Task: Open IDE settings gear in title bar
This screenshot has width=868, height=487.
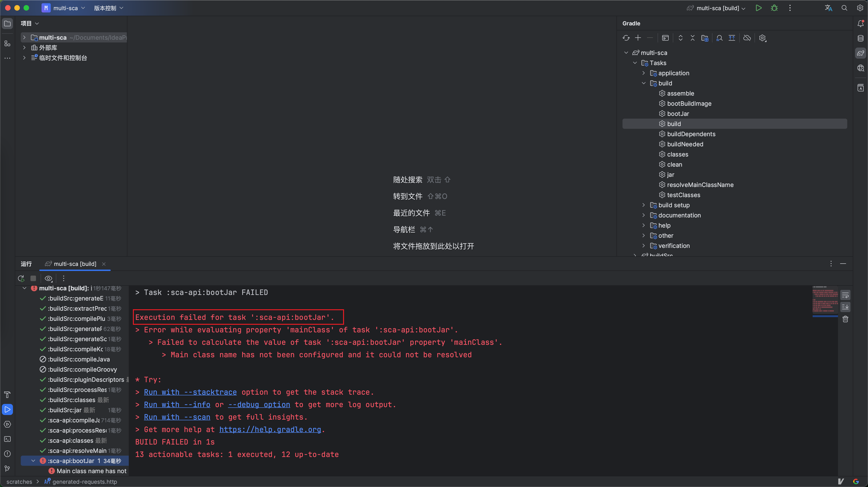Action: pos(860,8)
